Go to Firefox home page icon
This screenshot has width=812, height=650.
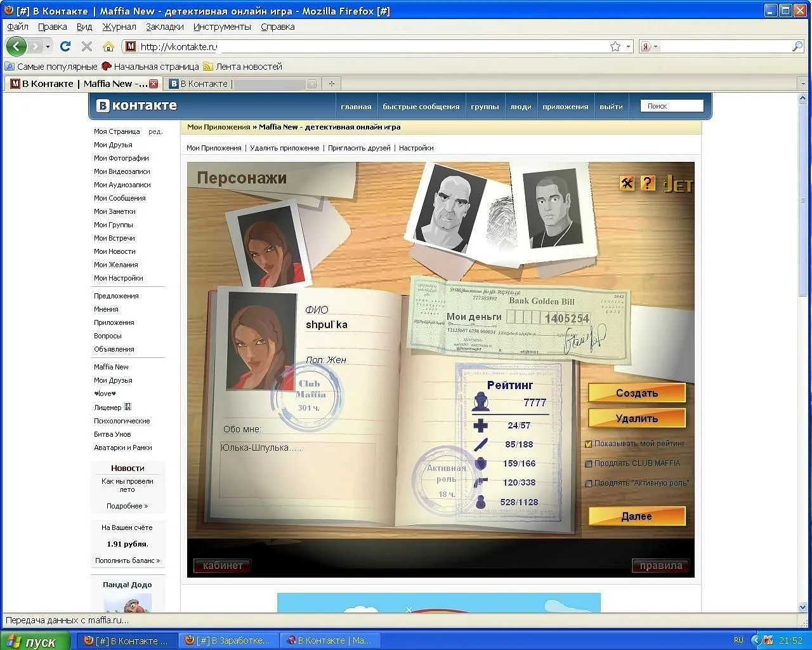click(108, 46)
